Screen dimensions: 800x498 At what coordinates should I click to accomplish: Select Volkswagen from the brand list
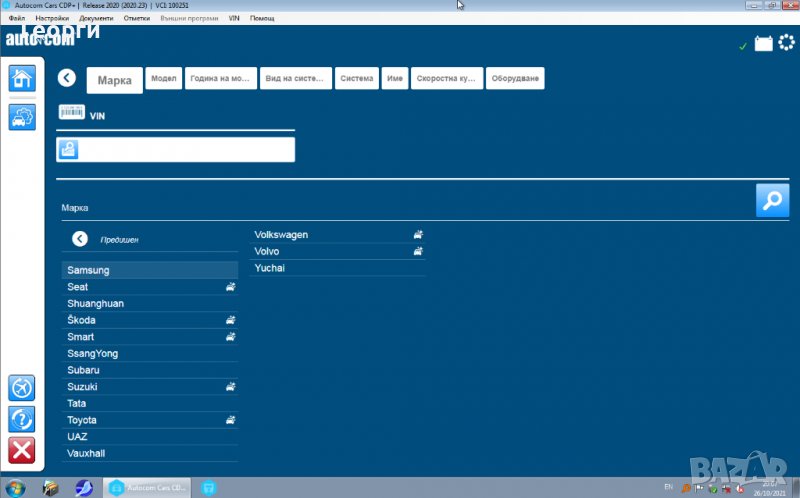pyautogui.click(x=281, y=235)
